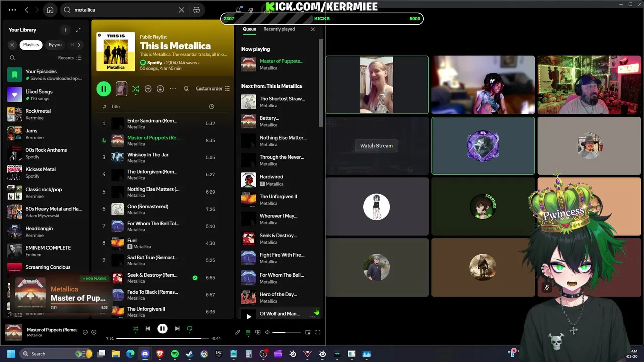Image resolution: width=644 pixels, height=362 pixels.
Task: Select Hardwired in the queue
Action: 279,180
